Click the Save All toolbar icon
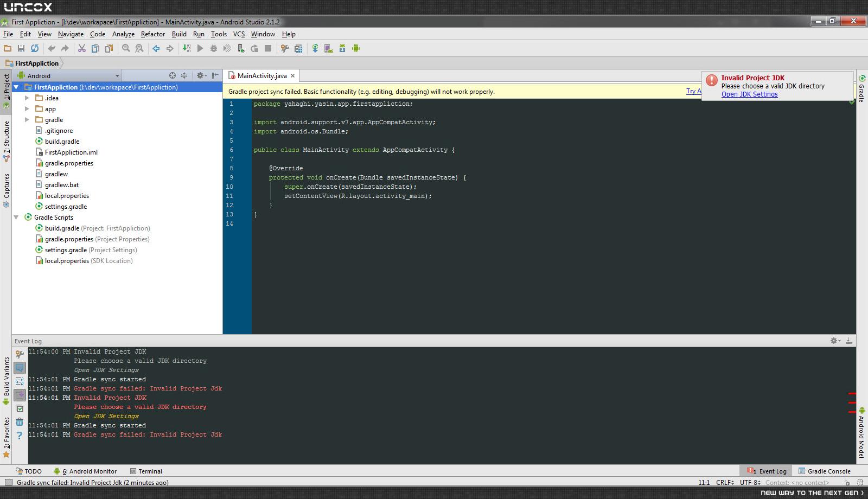The width and height of the screenshot is (868, 499). [x=21, y=48]
